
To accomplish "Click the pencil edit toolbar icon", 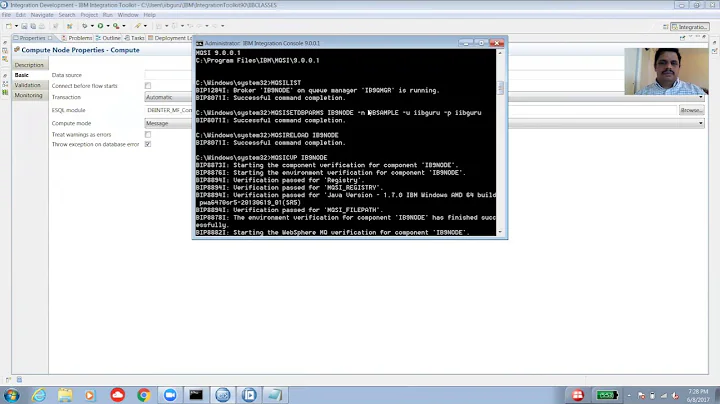I will pyautogui.click(x=138, y=26).
